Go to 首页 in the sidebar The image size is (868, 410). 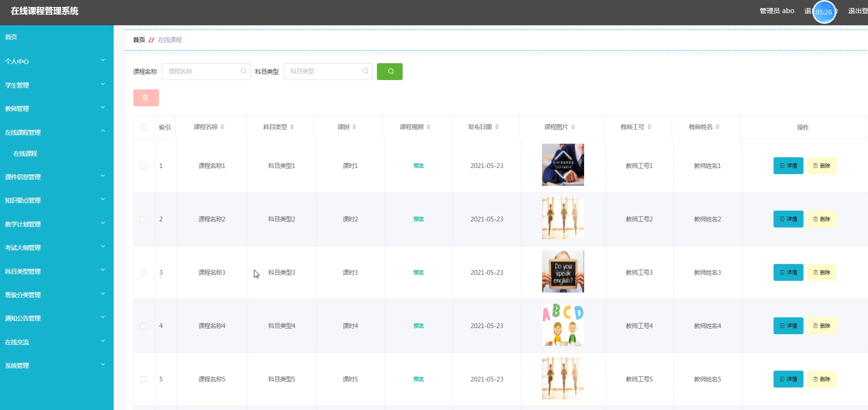(11, 37)
